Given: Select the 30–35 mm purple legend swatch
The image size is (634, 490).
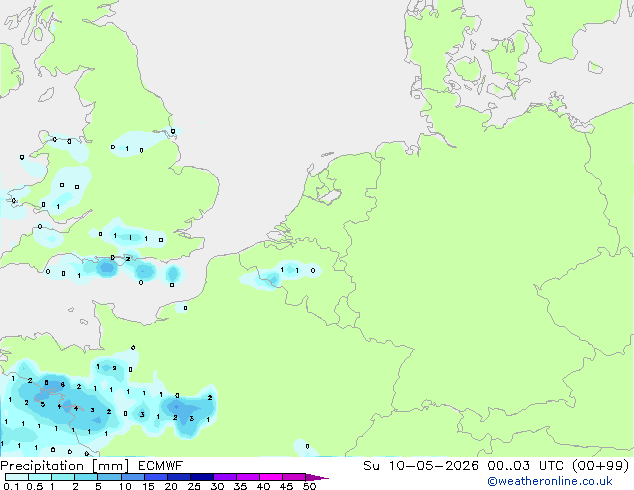Looking at the screenshot, I should tap(225, 477).
